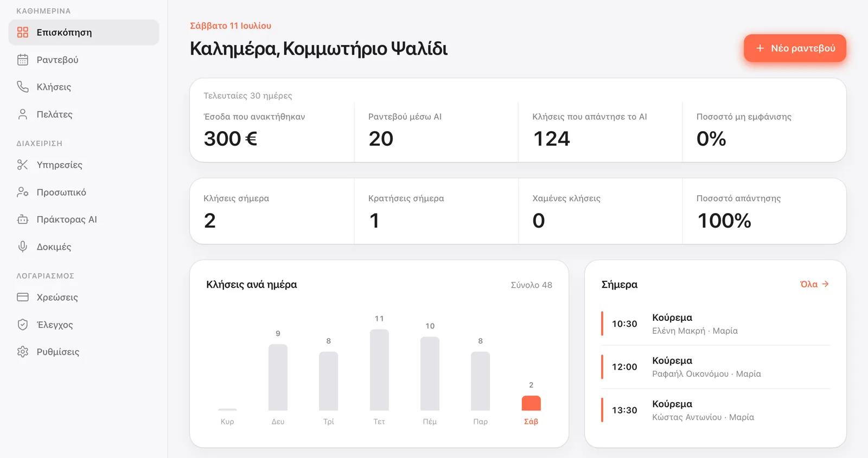Create a new appointment with Νέο ραντεβού
The width and height of the screenshot is (868, 458).
(795, 48)
